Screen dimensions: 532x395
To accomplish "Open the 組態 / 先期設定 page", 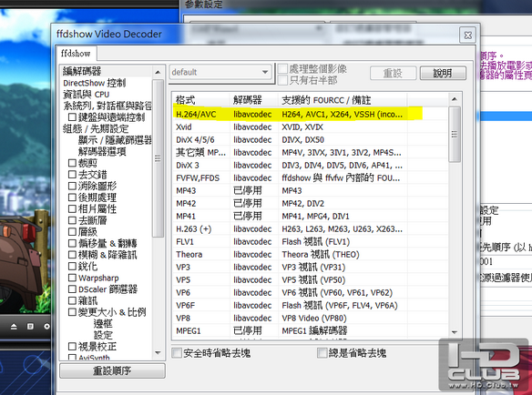I will point(96,129).
